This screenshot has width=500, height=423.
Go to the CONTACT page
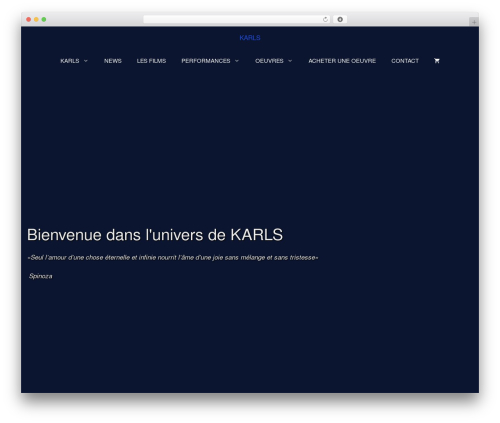(405, 61)
